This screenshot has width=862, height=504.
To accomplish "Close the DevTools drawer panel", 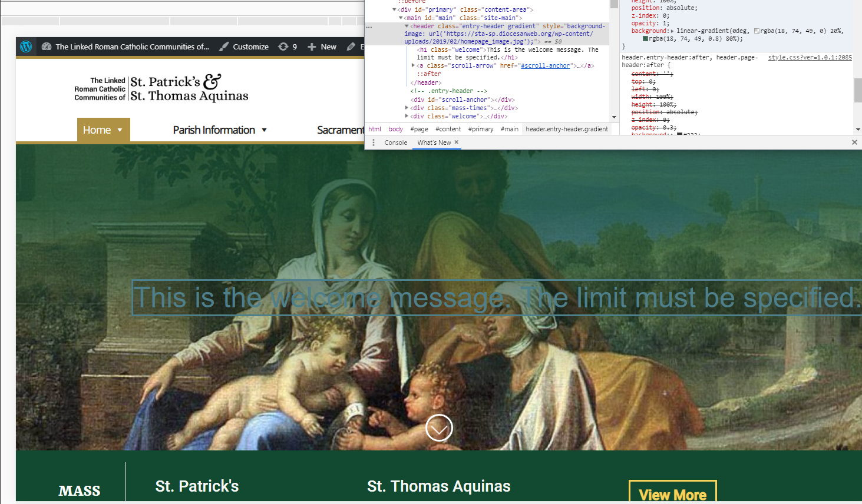I will click(x=854, y=142).
